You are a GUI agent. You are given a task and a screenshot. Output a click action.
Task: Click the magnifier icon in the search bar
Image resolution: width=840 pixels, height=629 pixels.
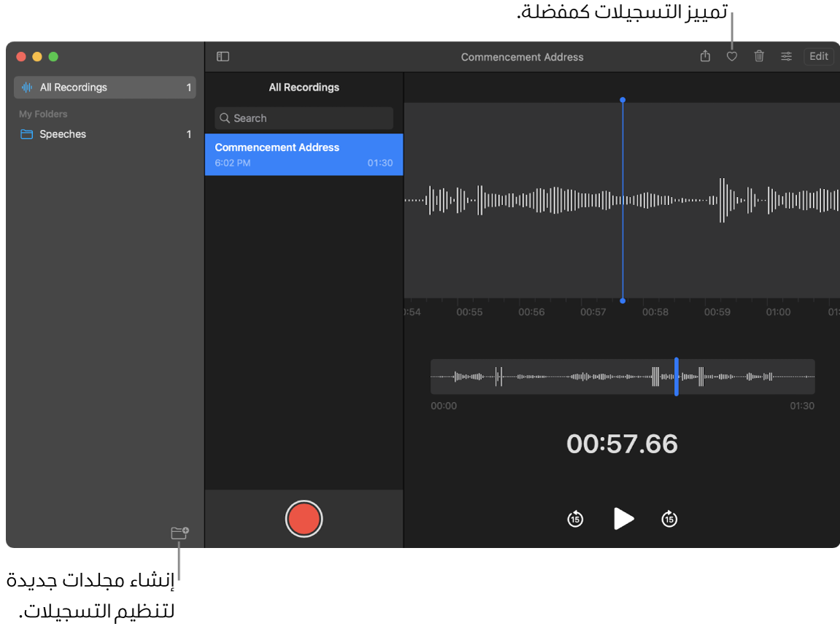(x=225, y=118)
